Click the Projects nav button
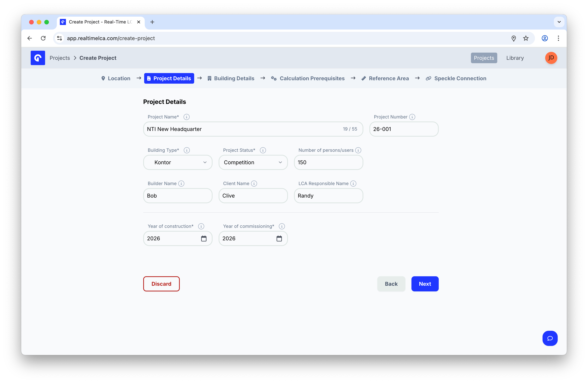Screen dimensions: 588x383 [484, 58]
